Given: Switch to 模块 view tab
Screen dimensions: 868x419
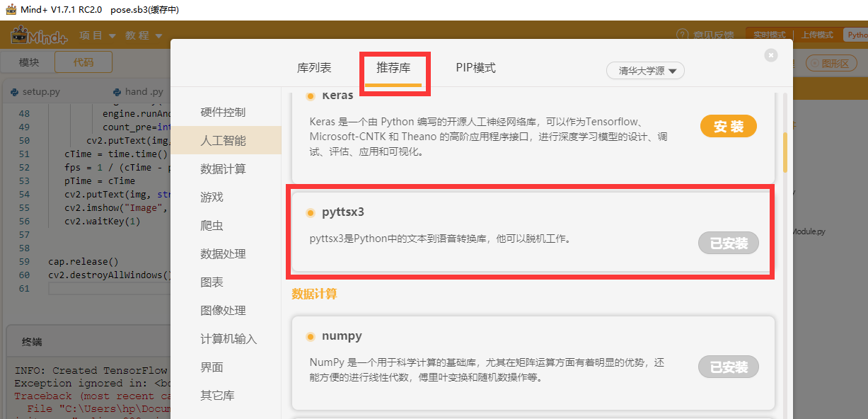Looking at the screenshot, I should [x=29, y=62].
